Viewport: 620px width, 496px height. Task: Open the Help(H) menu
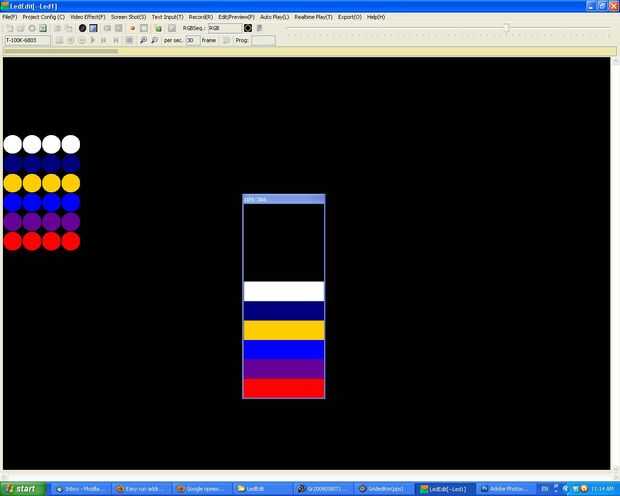coord(376,17)
